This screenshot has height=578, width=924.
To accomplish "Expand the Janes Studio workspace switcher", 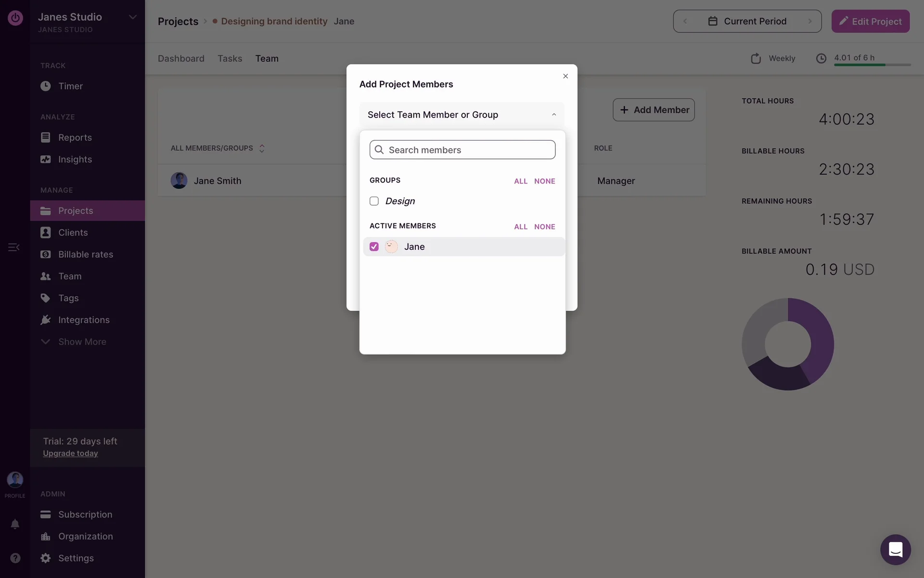I will coord(132,17).
